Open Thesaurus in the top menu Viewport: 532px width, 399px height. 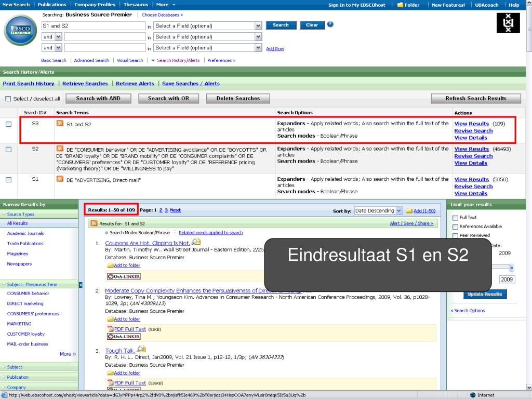pos(136,5)
